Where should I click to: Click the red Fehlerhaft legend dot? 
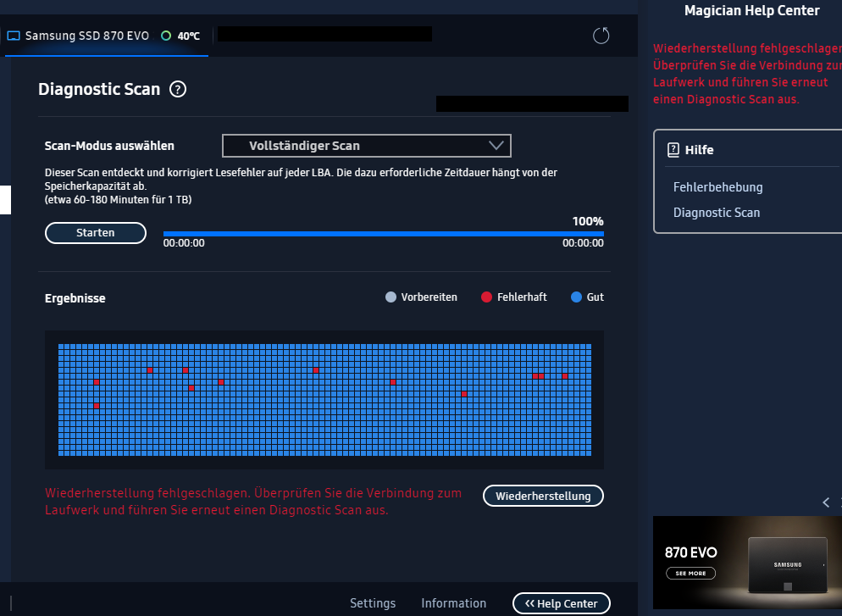tap(486, 297)
